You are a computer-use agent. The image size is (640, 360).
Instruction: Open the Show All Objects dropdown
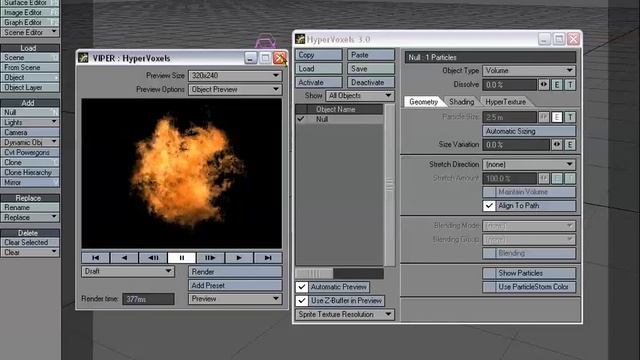coord(360,96)
